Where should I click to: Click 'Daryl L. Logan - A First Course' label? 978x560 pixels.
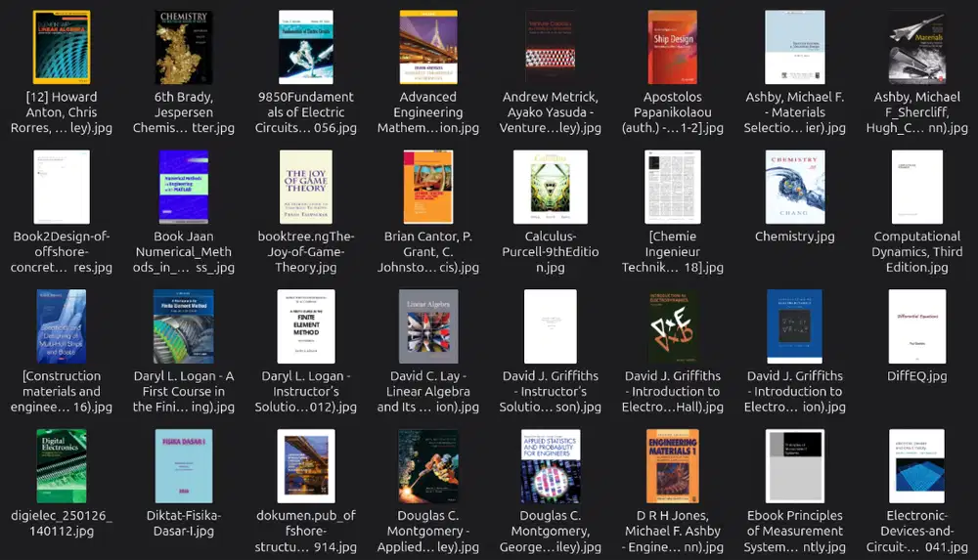184,392
